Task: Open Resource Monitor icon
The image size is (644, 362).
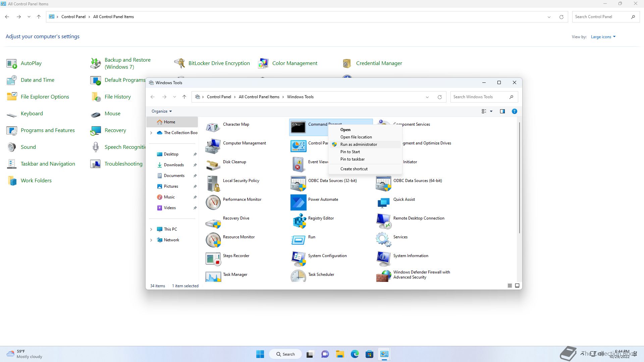Action: [x=213, y=240]
